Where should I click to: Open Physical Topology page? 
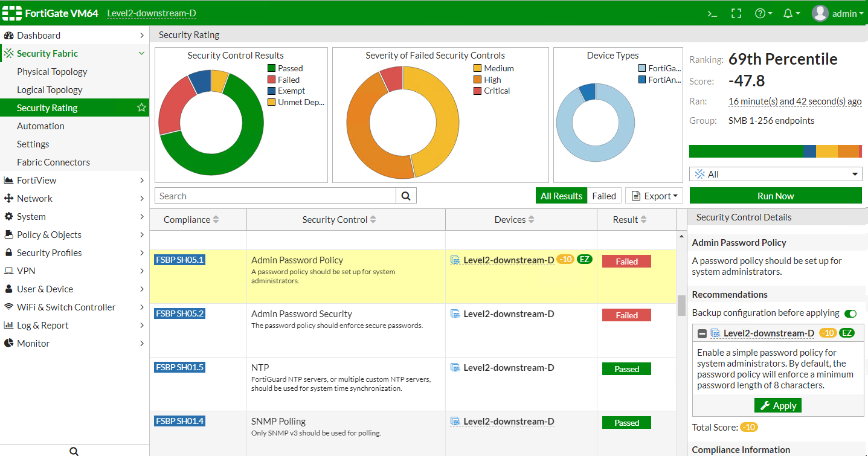click(x=52, y=71)
